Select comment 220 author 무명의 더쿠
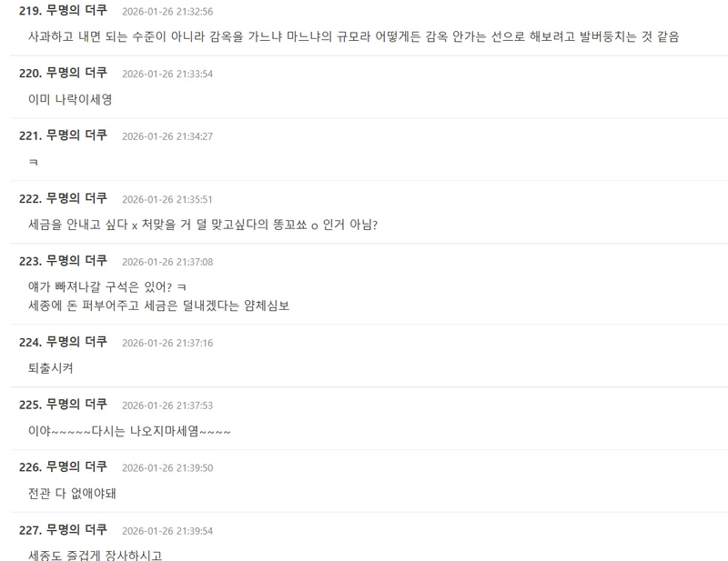This screenshot has height=561, width=728. (x=76, y=73)
